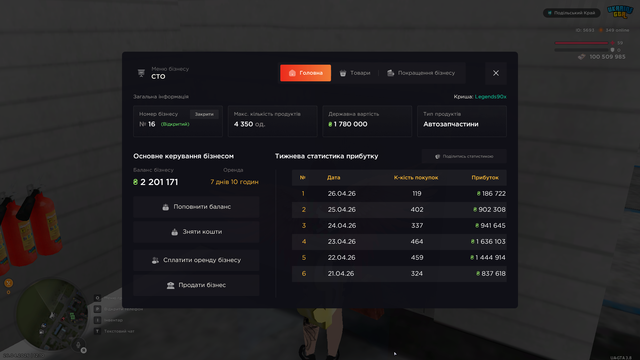Viewport: 640px width, 360px height.
Task: Click the share icon in Поділитись статистикою
Action: click(x=437, y=156)
